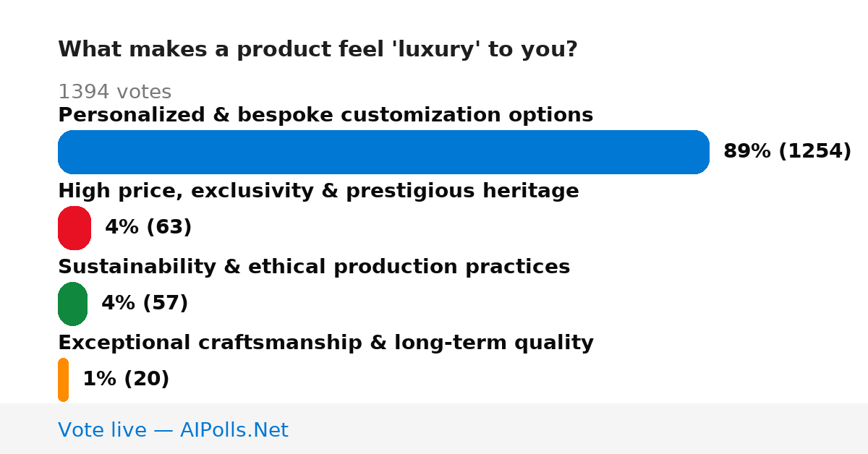Click the red High price bar
868x454 pixels.
pos(75,228)
